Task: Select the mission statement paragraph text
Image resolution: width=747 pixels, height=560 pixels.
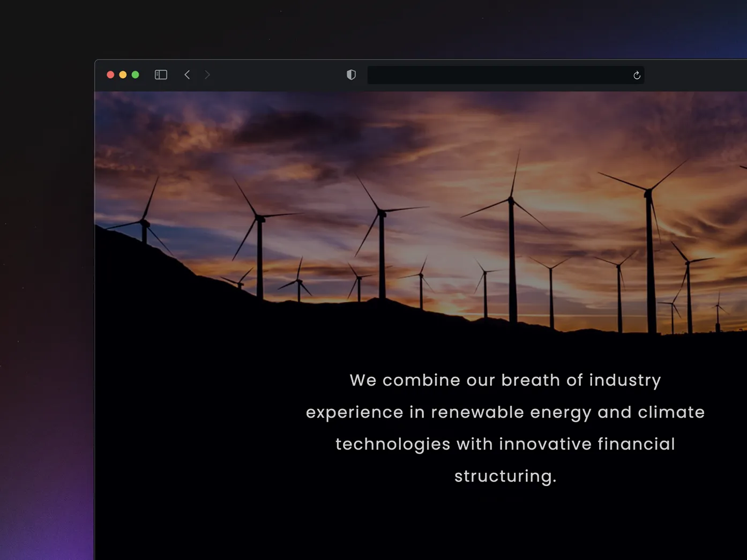Action: 504,427
